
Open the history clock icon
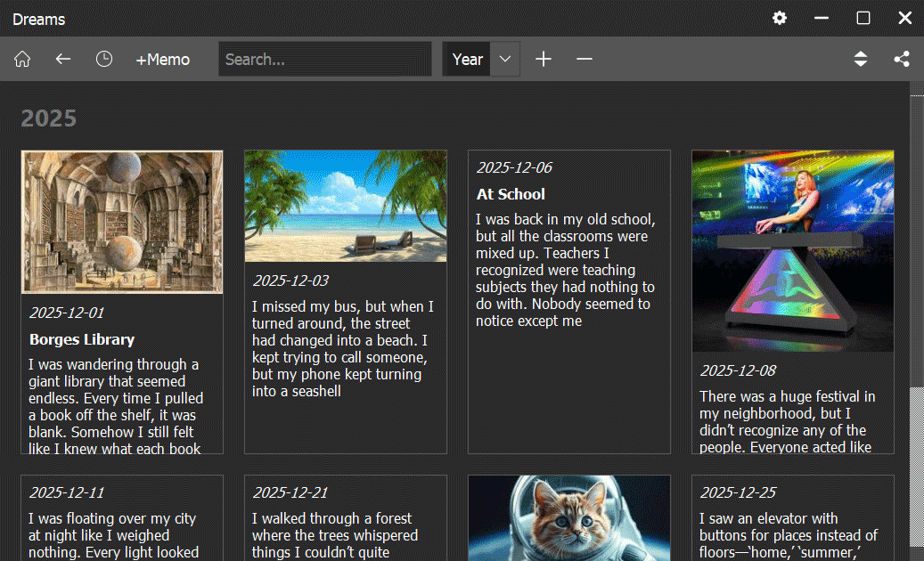(x=104, y=60)
